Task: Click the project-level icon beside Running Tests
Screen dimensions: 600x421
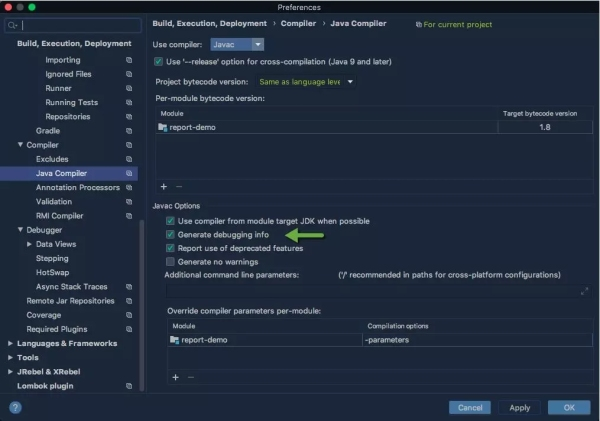Action: [129, 103]
